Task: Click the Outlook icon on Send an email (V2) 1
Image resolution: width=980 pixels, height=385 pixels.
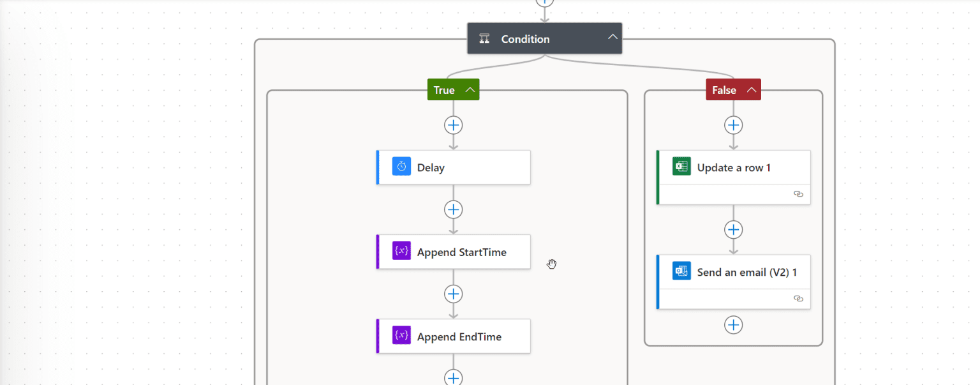Action: tap(681, 271)
